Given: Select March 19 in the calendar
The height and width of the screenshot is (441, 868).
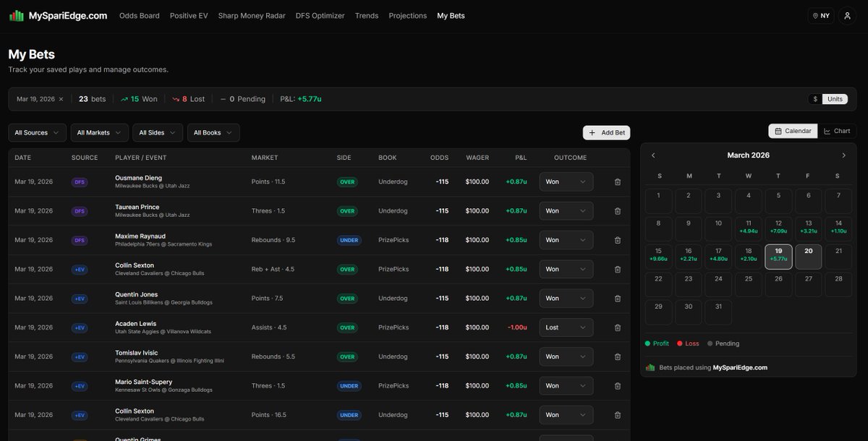Looking at the screenshot, I should pyautogui.click(x=778, y=257).
